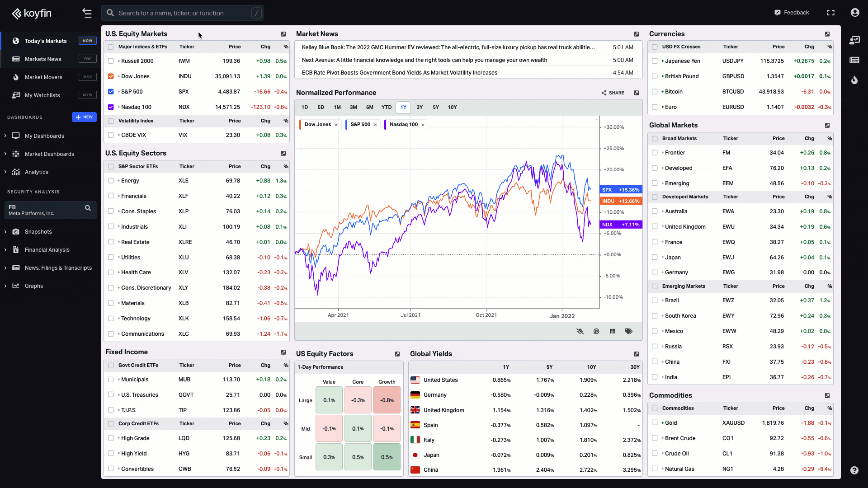The width and height of the screenshot is (868, 488).
Task: Click the tag/label icon below the chart
Action: point(629,331)
